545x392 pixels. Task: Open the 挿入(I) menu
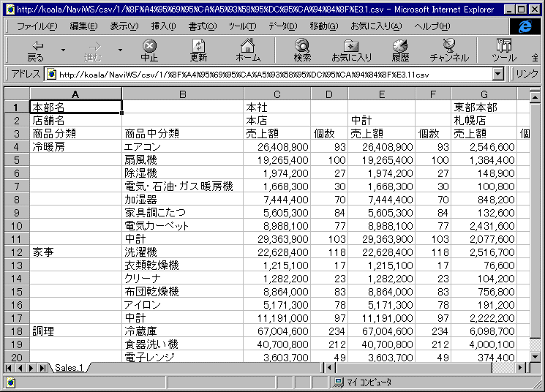click(x=163, y=26)
